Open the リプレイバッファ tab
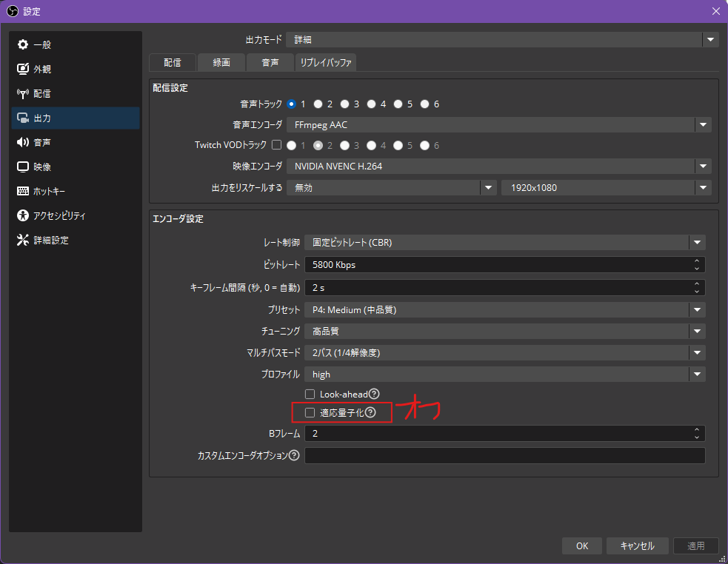Screen dimensions: 728x564 coord(326,63)
